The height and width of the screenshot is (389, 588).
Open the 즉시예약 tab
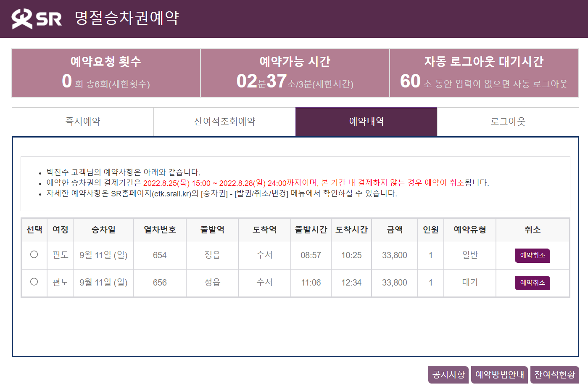83,122
